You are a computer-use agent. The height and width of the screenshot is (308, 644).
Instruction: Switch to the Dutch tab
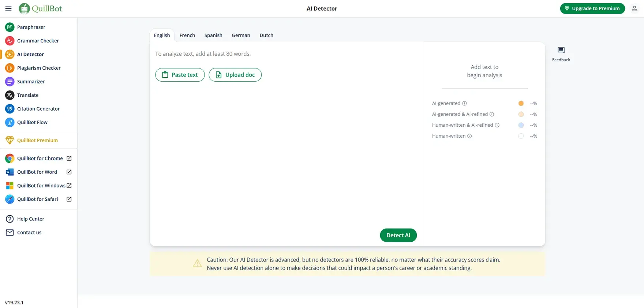tap(266, 35)
